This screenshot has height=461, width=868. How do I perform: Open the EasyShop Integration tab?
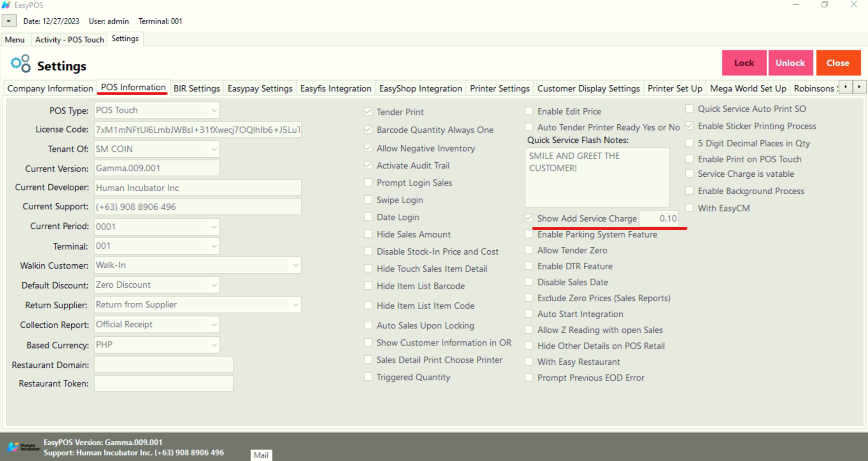(x=421, y=88)
